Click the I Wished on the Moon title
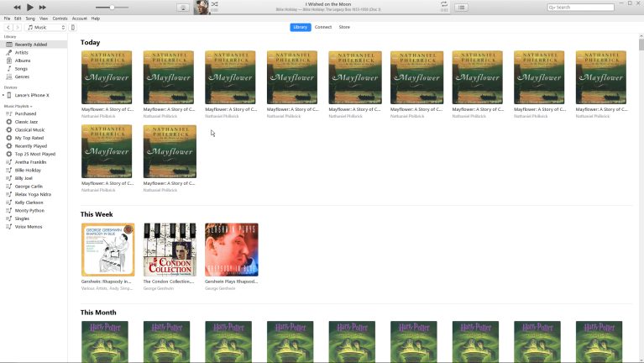Viewport: 644px width, 363px height. (327, 4)
